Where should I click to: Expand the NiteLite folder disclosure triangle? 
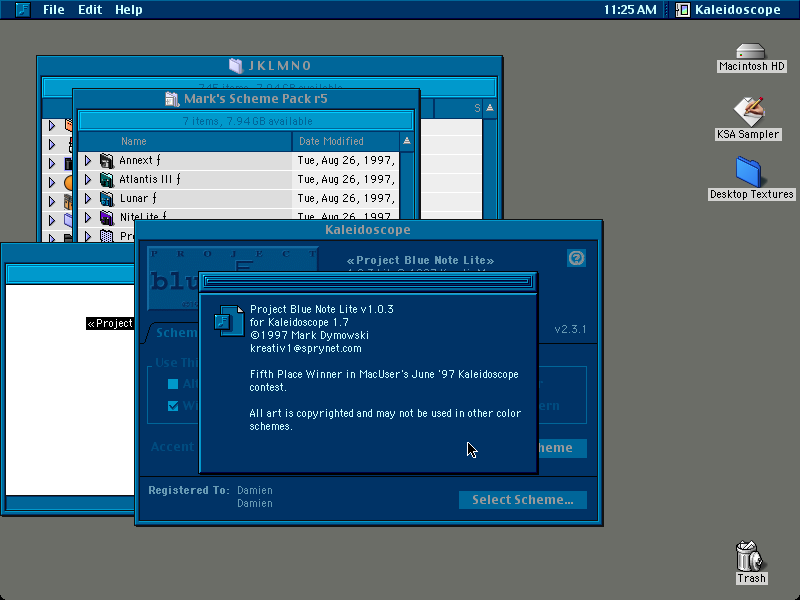tap(88, 217)
